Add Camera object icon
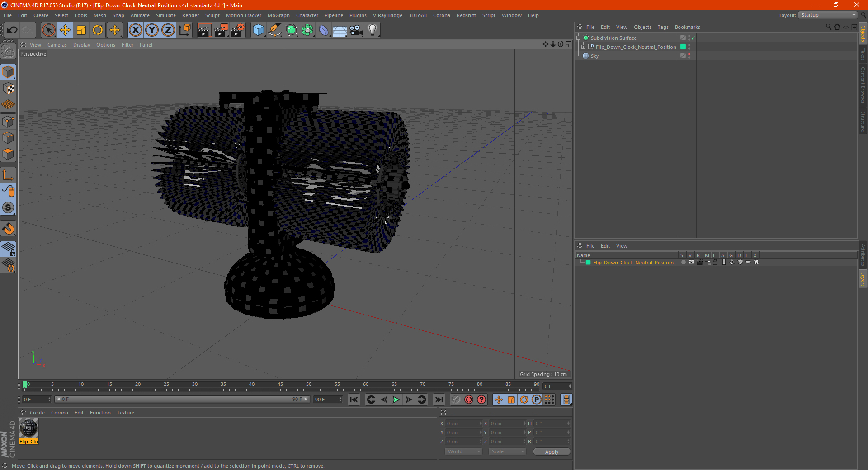 [356, 30]
